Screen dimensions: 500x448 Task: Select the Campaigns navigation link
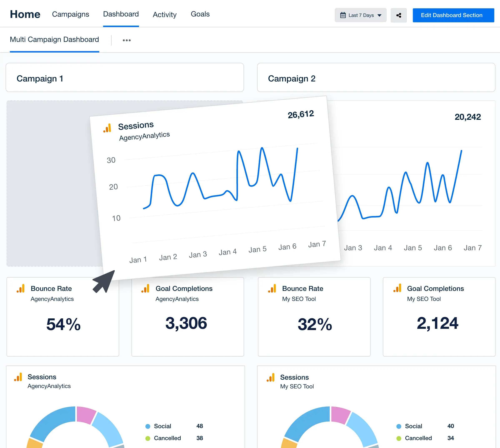pyautogui.click(x=70, y=14)
